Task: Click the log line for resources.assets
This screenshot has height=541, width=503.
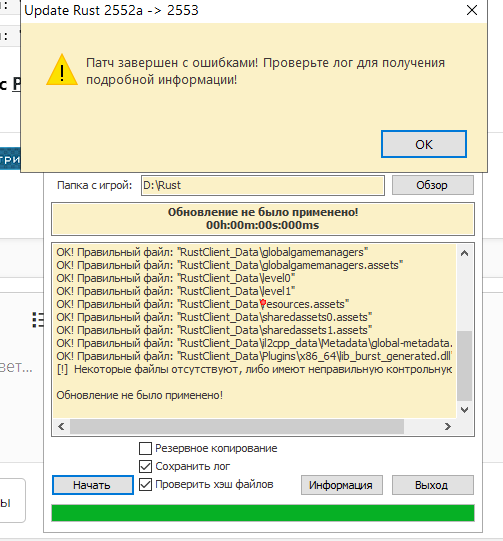Action: pyautogui.click(x=203, y=304)
